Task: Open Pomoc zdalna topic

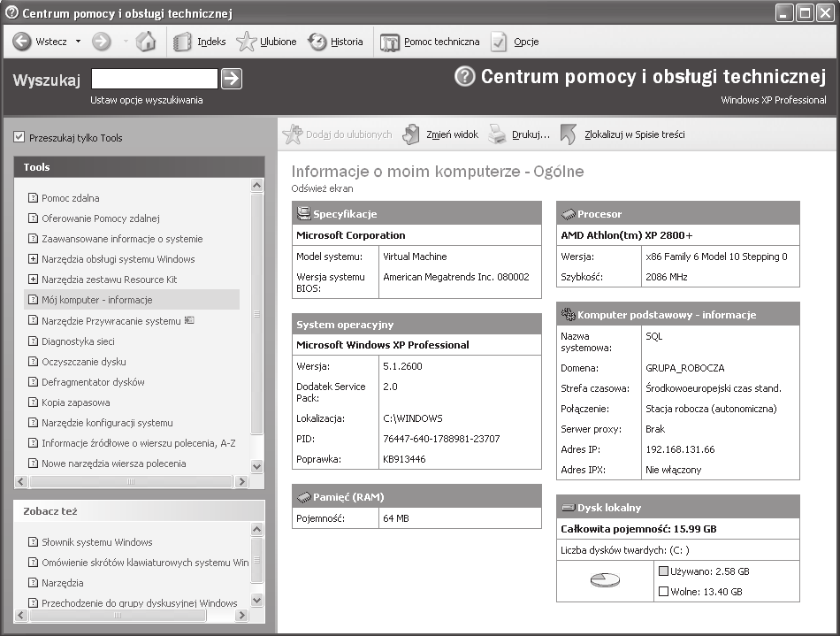Action: (70, 198)
